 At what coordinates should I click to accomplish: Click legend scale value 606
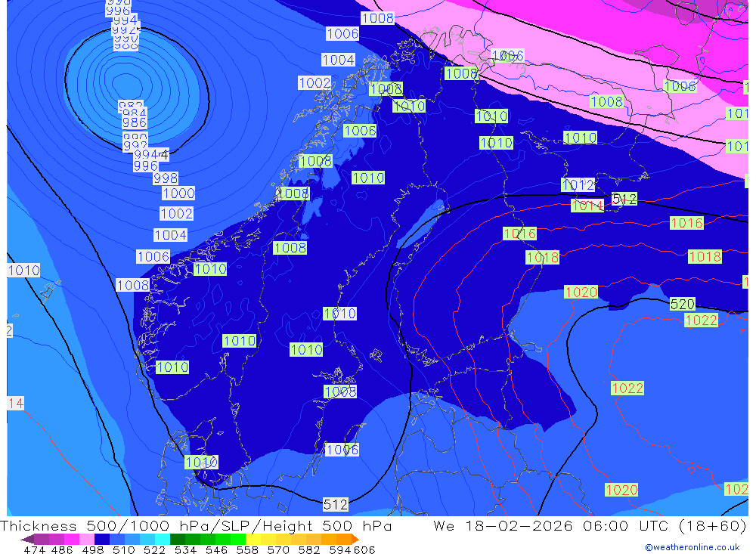[x=364, y=549]
